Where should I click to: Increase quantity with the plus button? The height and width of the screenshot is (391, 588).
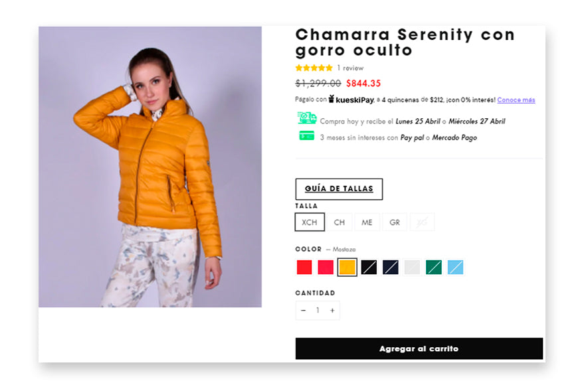[x=332, y=311]
